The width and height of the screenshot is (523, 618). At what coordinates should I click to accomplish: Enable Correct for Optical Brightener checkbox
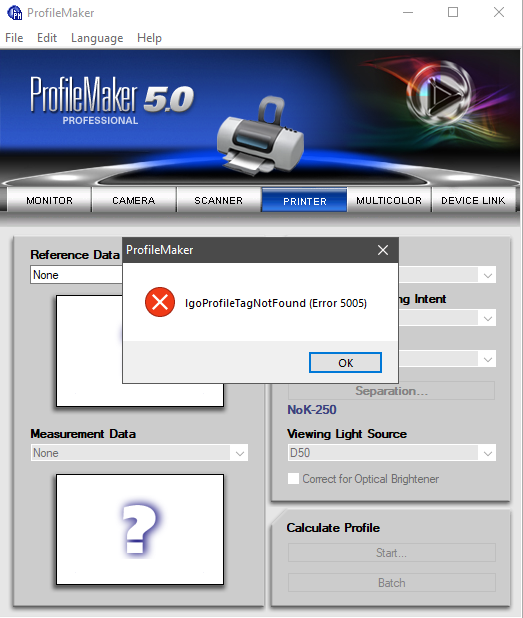point(293,478)
